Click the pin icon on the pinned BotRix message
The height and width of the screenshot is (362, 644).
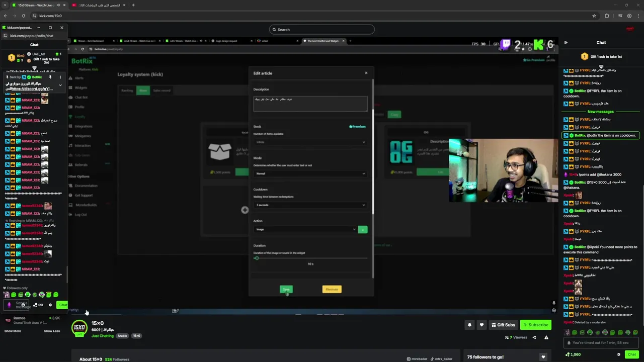click(50, 77)
